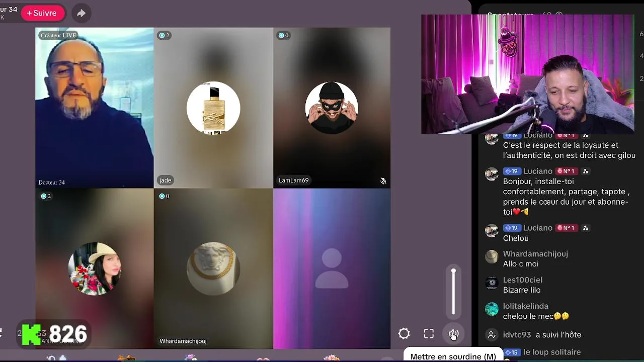Select the empty guest seat placeholder
Screen dimensions: 644x362
point(332,268)
